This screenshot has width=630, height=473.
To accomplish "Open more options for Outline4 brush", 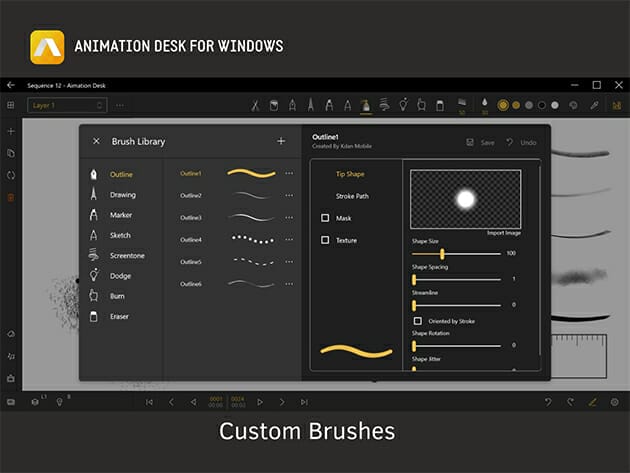I will click(x=289, y=240).
